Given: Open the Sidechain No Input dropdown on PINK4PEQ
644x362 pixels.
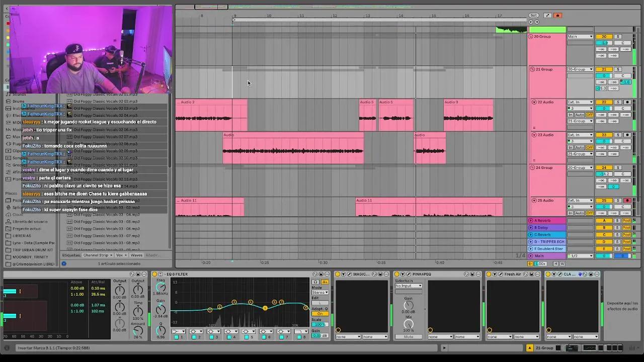Looking at the screenshot, I should coord(408,285).
